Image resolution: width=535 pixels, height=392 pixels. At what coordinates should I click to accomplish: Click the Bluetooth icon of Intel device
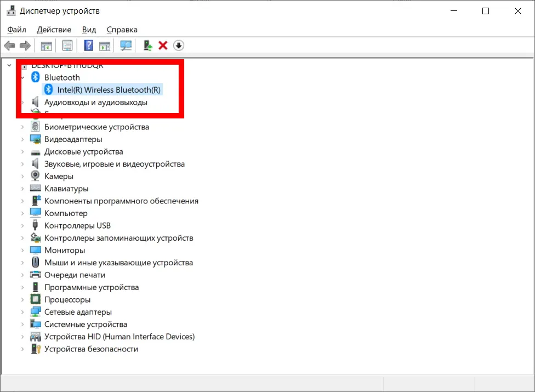[48, 90]
